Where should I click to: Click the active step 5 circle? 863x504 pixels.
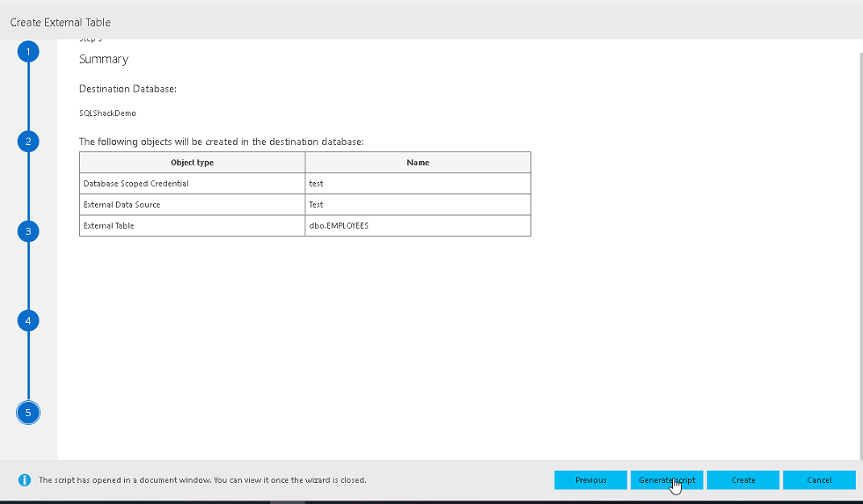pyautogui.click(x=28, y=413)
